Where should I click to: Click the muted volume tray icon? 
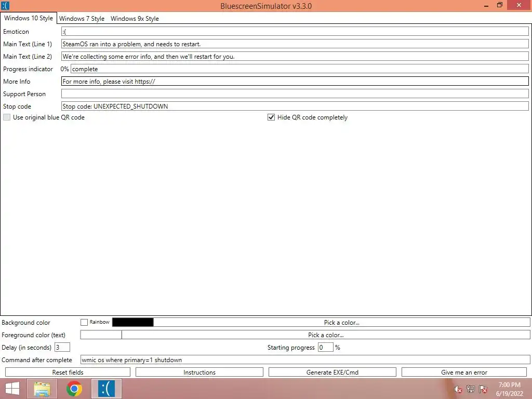click(458, 389)
